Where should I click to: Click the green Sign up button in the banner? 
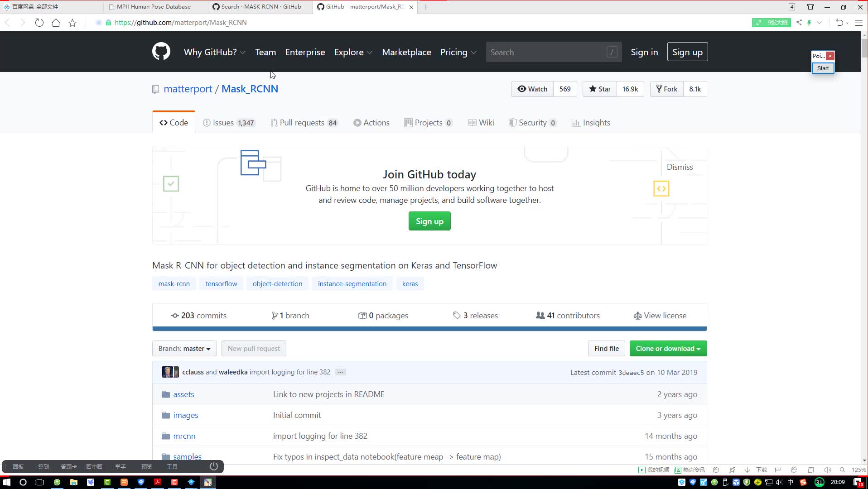(x=429, y=221)
